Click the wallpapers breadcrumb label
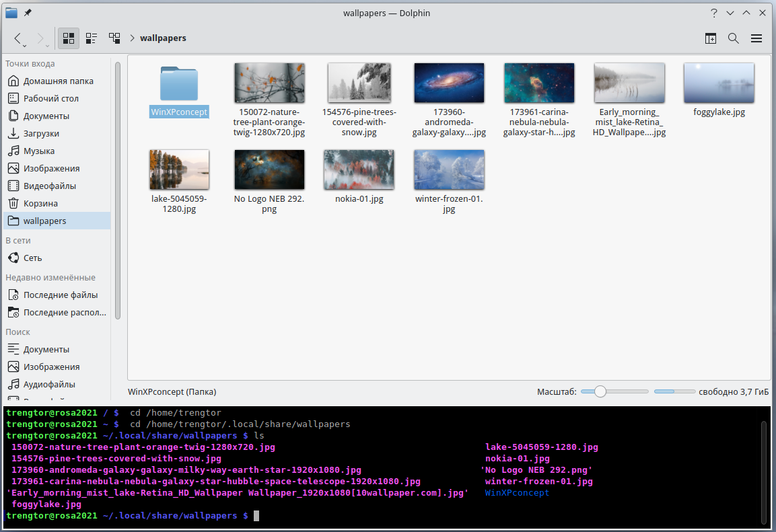 pos(163,38)
